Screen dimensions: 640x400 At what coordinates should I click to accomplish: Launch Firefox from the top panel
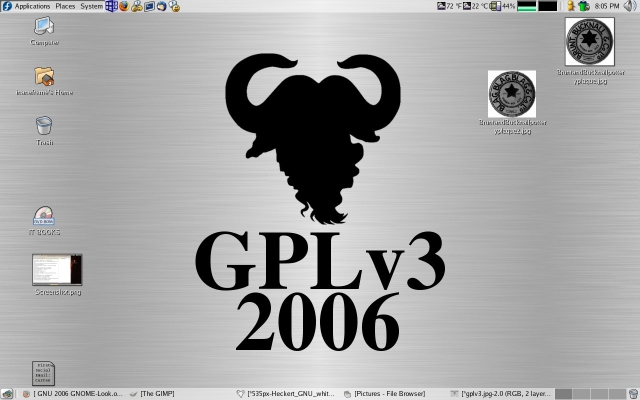point(124,6)
